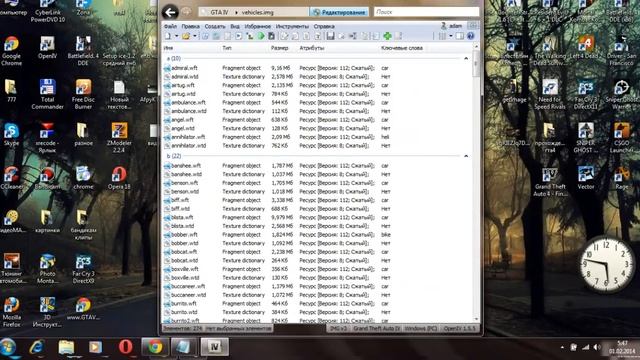Click the green plus Add icon

[387, 36]
